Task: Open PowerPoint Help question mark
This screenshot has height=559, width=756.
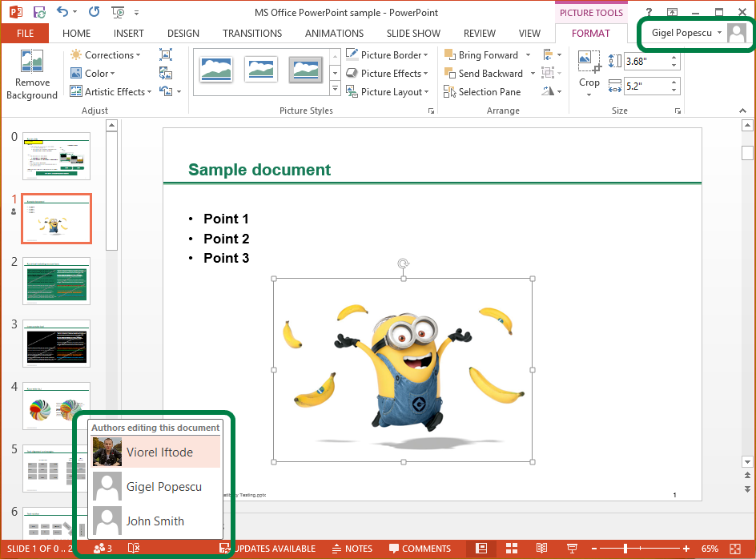Action: point(649,12)
